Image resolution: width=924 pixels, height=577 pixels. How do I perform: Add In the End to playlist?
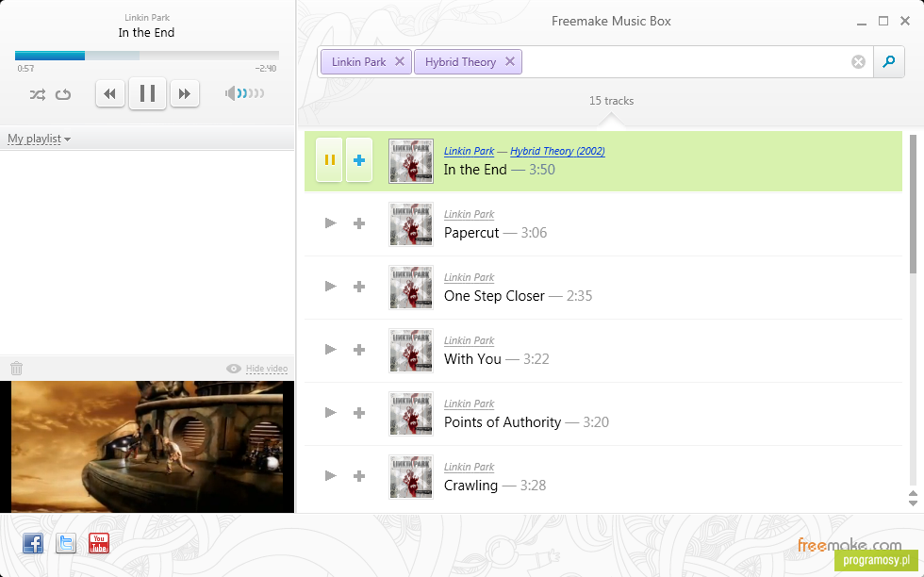pos(359,159)
